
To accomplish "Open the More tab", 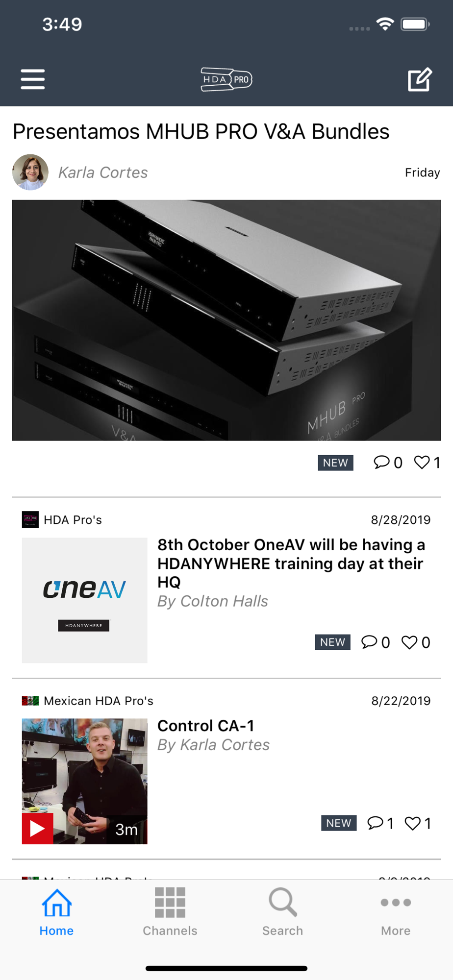I will [396, 911].
